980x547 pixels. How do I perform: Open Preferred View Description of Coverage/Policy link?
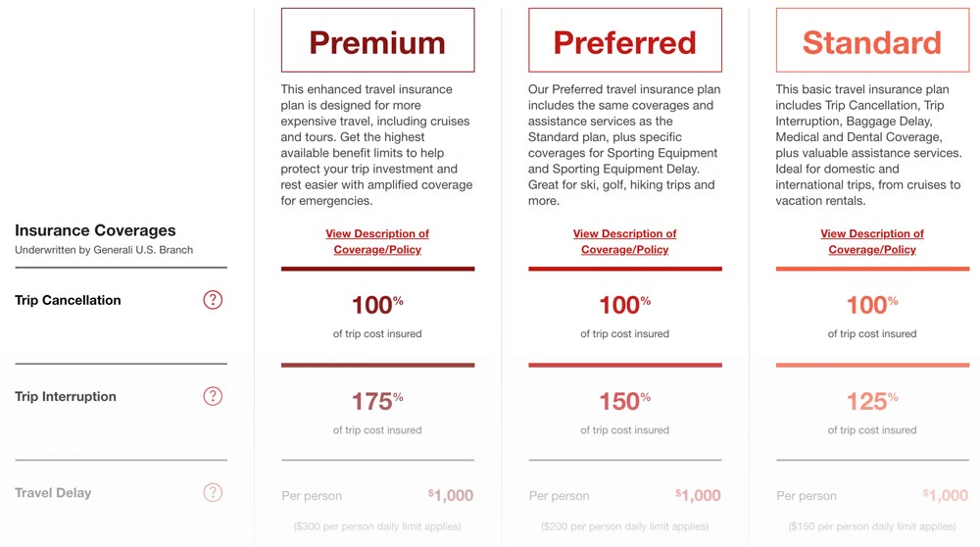point(624,241)
